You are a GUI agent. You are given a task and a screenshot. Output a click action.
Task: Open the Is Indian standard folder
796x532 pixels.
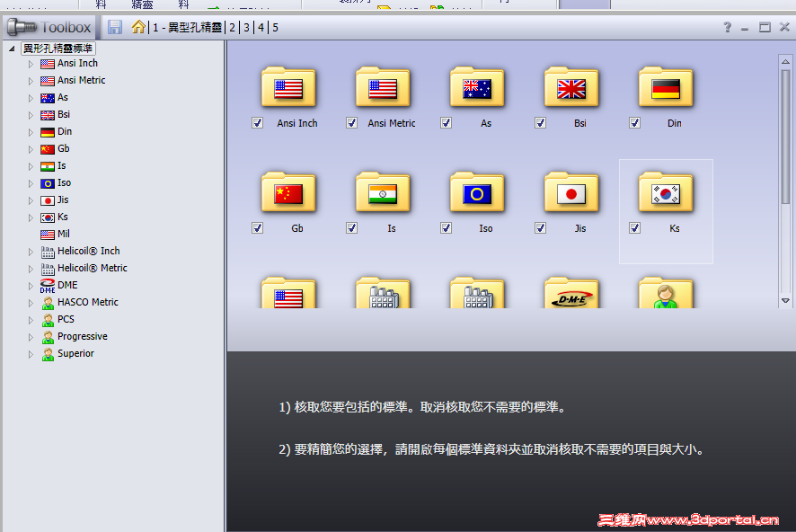click(x=383, y=192)
